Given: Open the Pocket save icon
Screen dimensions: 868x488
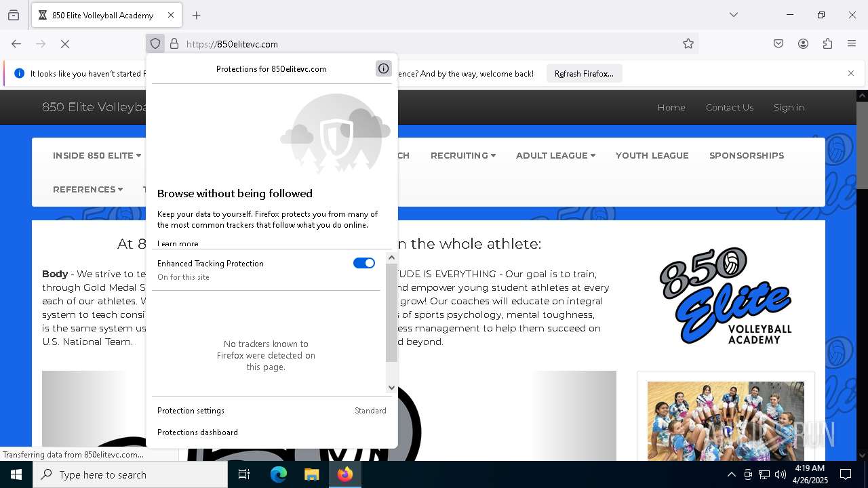Looking at the screenshot, I should click(778, 43).
